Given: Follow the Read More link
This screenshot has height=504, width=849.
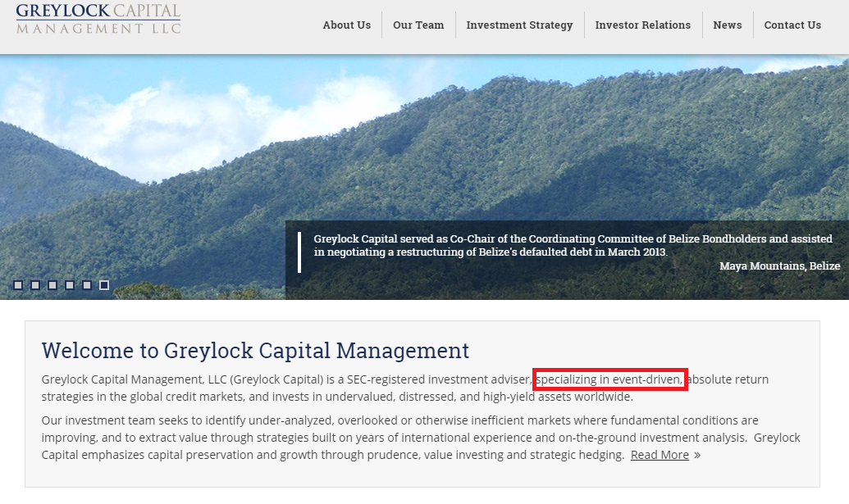Looking at the screenshot, I should coord(660,455).
